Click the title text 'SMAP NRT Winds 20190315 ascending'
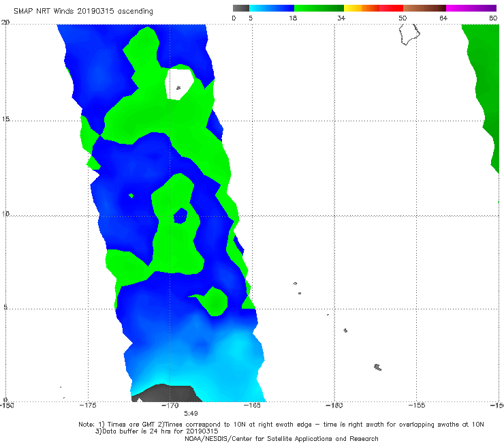Screen dimensions: 504x443 point(83,11)
